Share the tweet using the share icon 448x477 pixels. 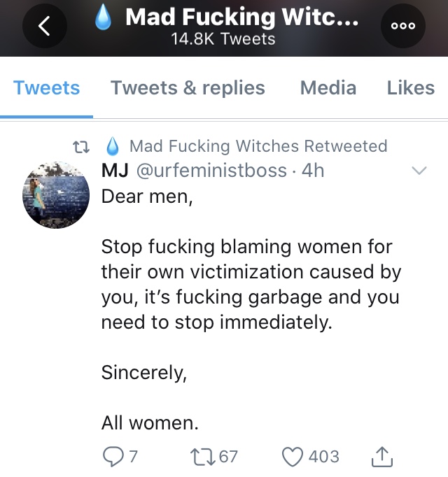[x=381, y=457]
